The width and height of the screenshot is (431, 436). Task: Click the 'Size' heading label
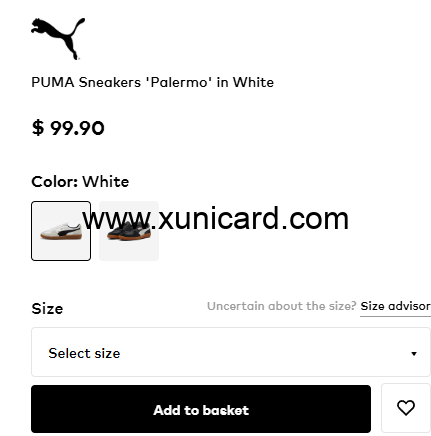[47, 309]
